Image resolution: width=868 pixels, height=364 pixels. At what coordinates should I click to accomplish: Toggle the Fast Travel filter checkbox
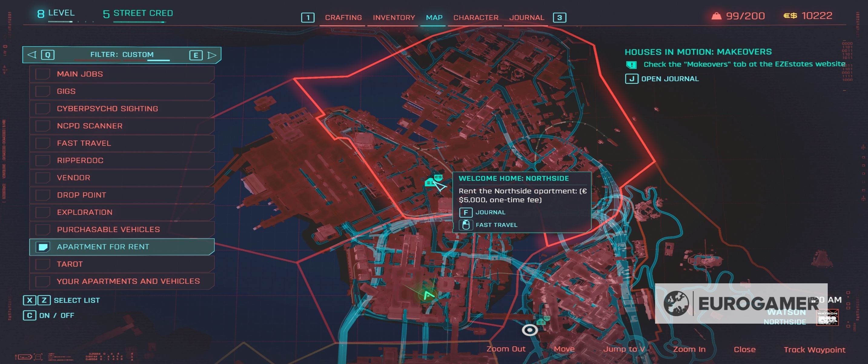pyautogui.click(x=43, y=143)
